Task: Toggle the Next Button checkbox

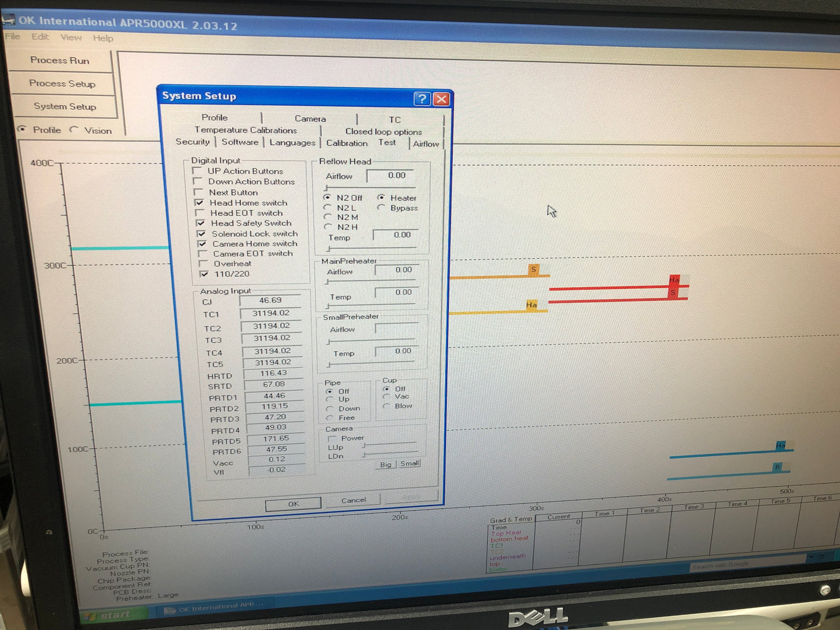Action: (198, 192)
